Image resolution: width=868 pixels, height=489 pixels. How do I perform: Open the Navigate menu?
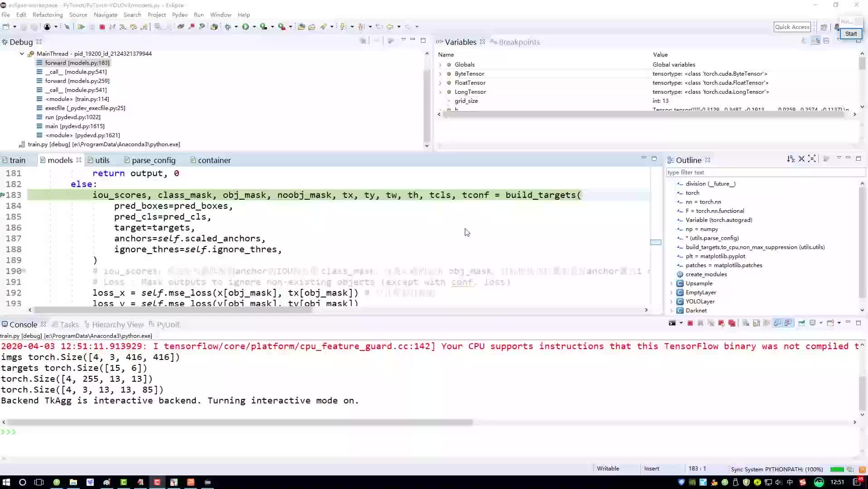point(106,14)
